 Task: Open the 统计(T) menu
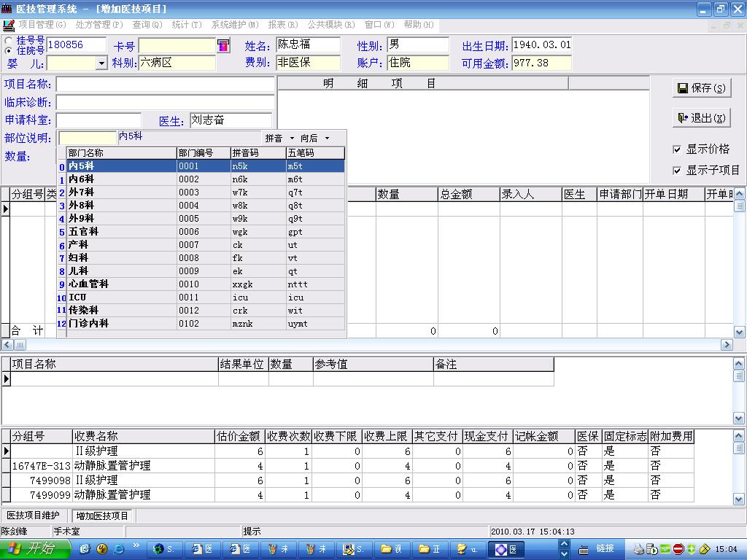point(186,25)
